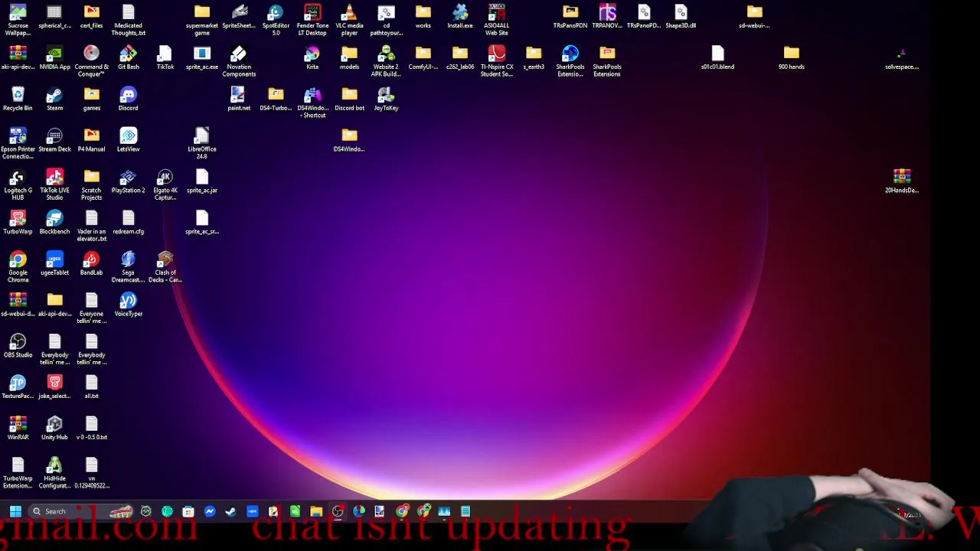Screen dimensions: 980x551
Task: Open the VoiceTyper desktop shortcut
Action: [128, 305]
